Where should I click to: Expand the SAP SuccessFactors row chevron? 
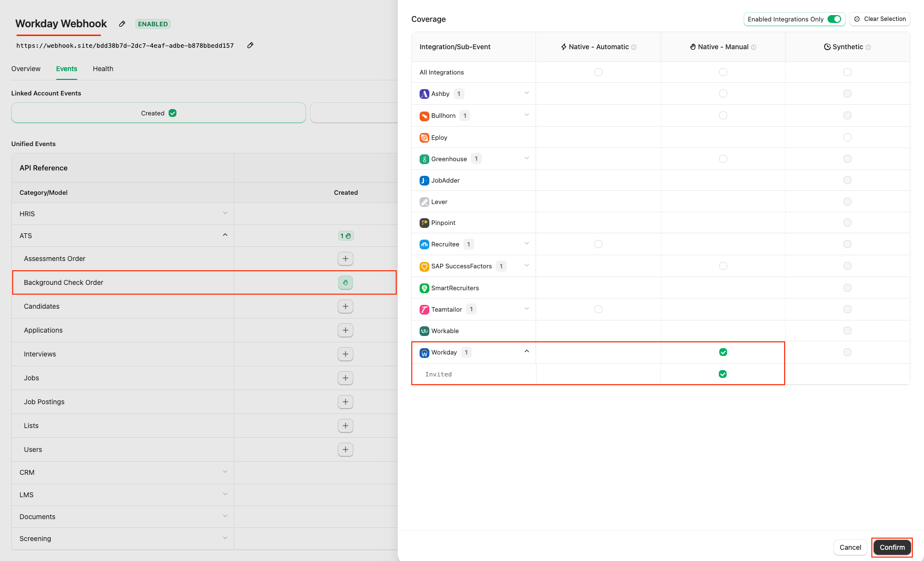click(x=527, y=265)
